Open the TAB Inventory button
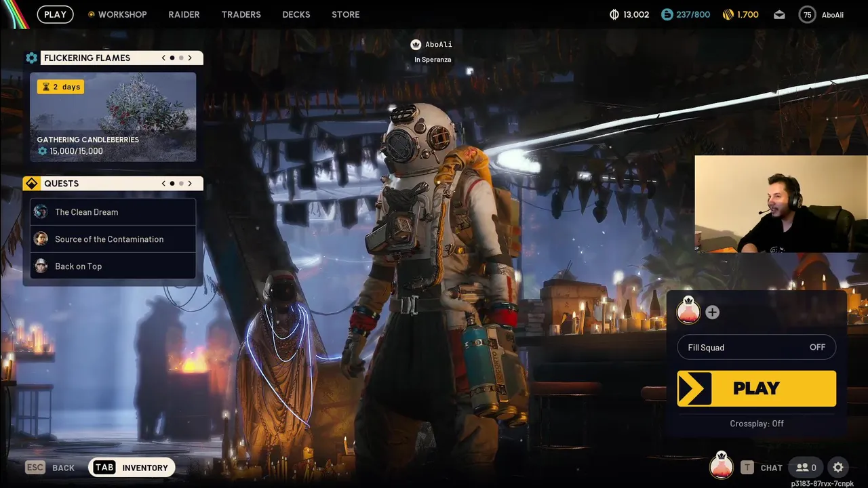The width and height of the screenshot is (868, 488). tap(132, 467)
